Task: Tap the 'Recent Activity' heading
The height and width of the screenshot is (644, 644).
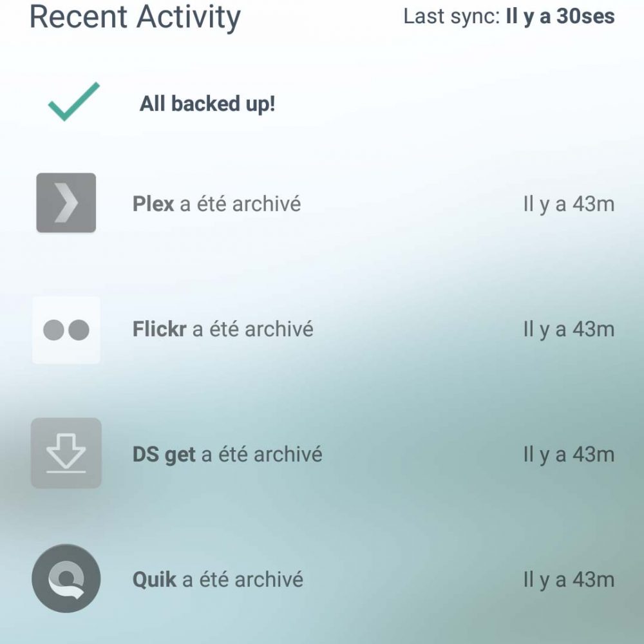Action: click(135, 17)
